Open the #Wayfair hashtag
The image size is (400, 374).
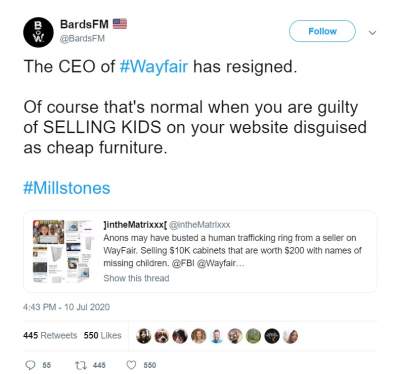153,67
